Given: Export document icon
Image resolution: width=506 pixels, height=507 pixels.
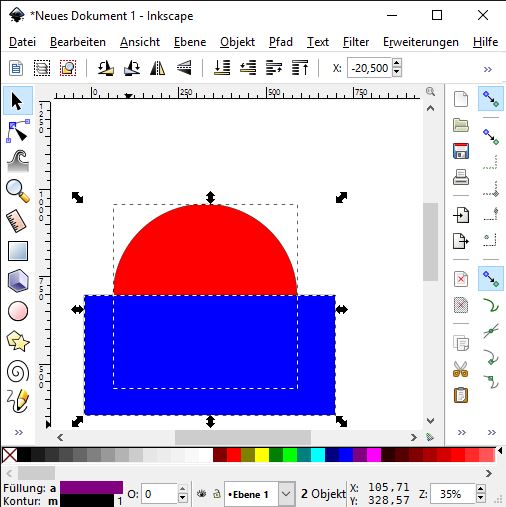Looking at the screenshot, I should click(x=461, y=241).
